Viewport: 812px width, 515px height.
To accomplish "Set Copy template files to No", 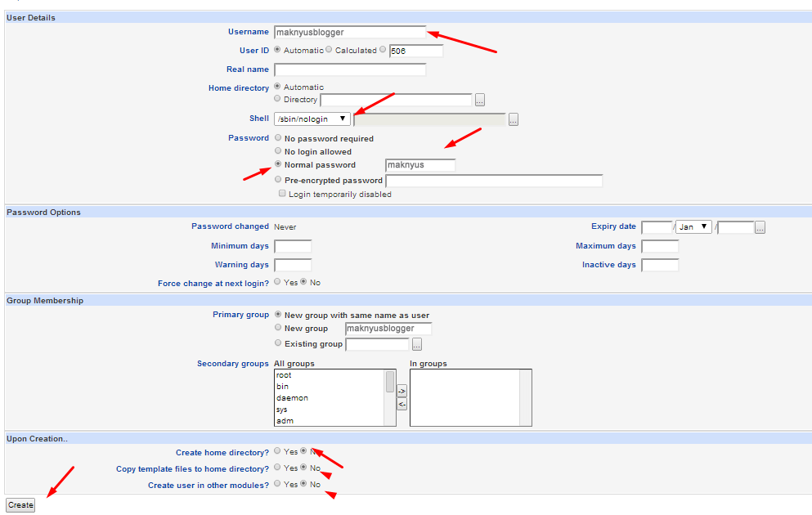I will [x=303, y=468].
